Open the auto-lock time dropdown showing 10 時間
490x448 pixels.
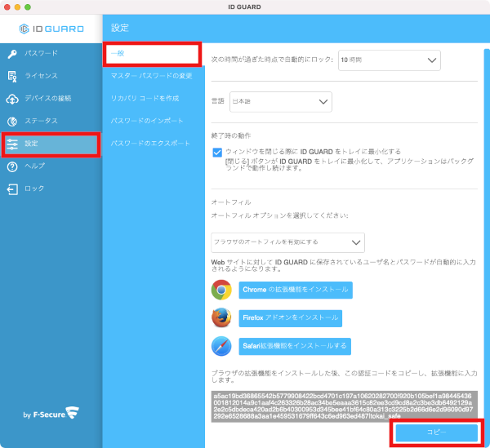click(x=390, y=60)
